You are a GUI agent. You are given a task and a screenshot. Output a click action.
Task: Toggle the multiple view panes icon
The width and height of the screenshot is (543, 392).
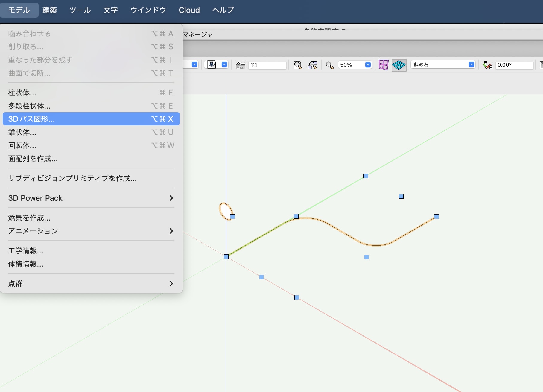[x=383, y=65]
